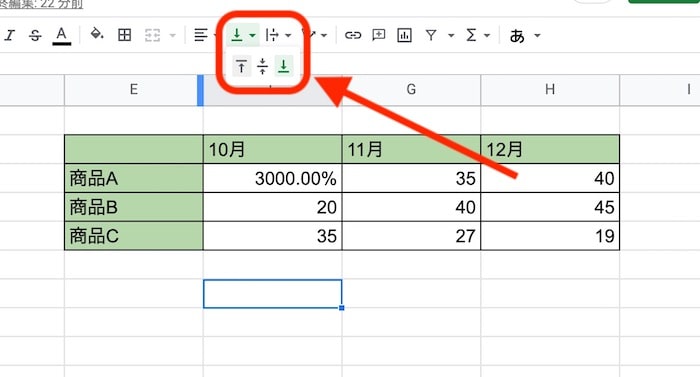Open horizontal align menu
This screenshot has width=700, height=377.
(x=201, y=35)
